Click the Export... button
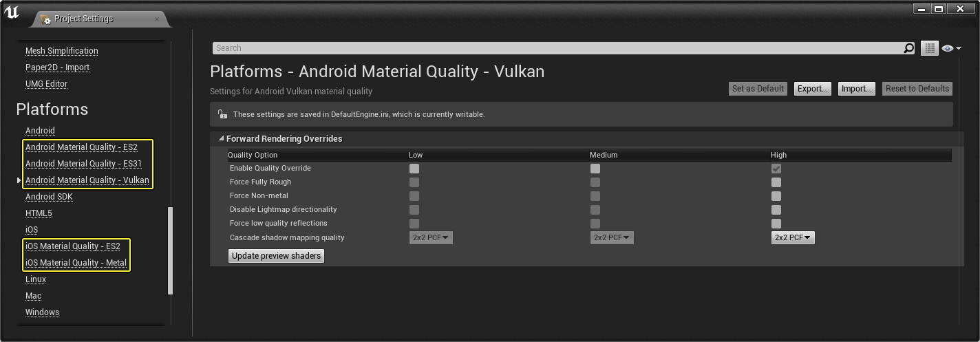Image resolution: width=980 pixels, height=342 pixels. [813, 89]
